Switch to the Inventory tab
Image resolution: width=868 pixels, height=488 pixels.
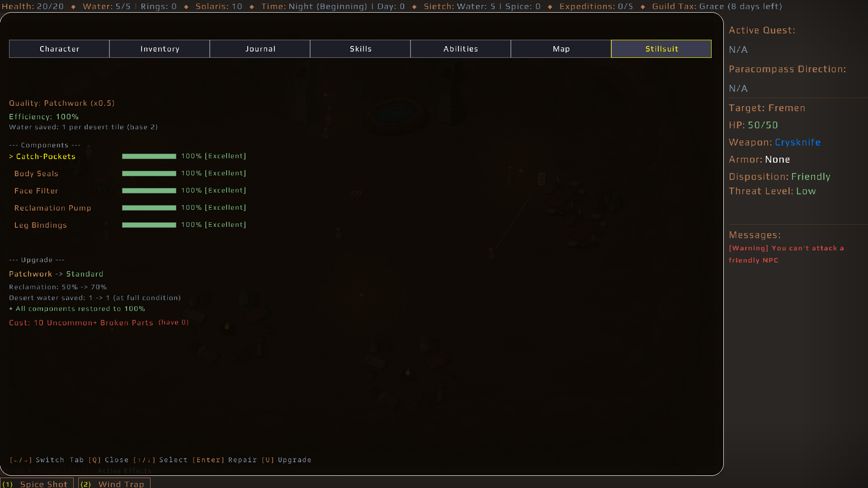[x=160, y=49]
